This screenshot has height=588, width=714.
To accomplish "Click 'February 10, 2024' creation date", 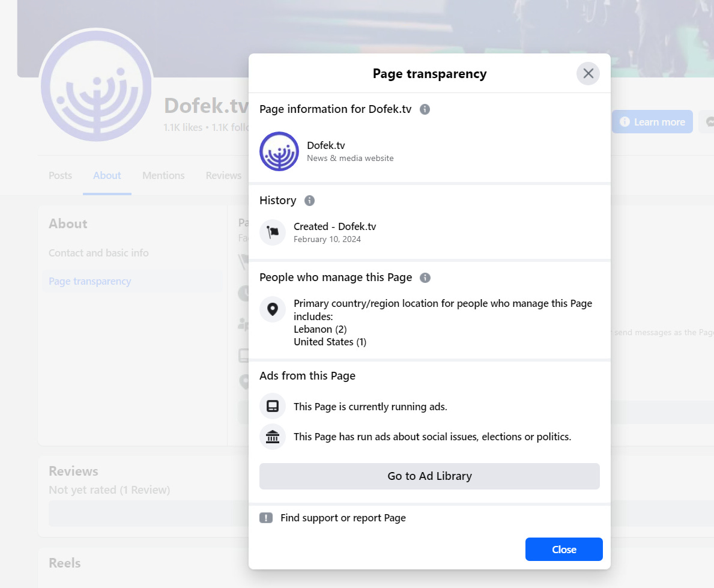I will [327, 239].
